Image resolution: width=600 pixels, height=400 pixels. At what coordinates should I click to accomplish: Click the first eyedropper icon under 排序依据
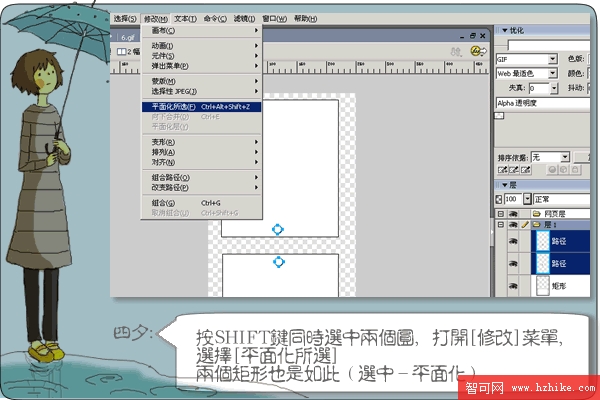(503, 172)
